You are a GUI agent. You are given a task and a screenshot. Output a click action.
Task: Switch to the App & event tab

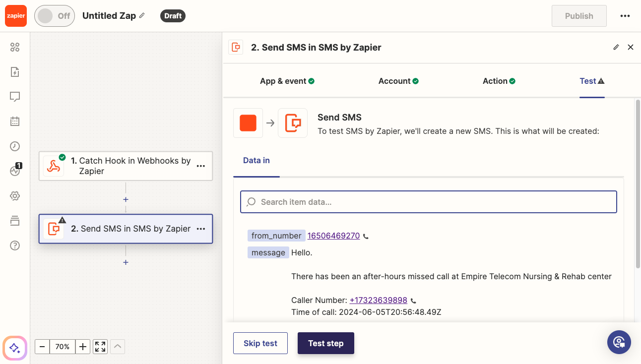[287, 81]
